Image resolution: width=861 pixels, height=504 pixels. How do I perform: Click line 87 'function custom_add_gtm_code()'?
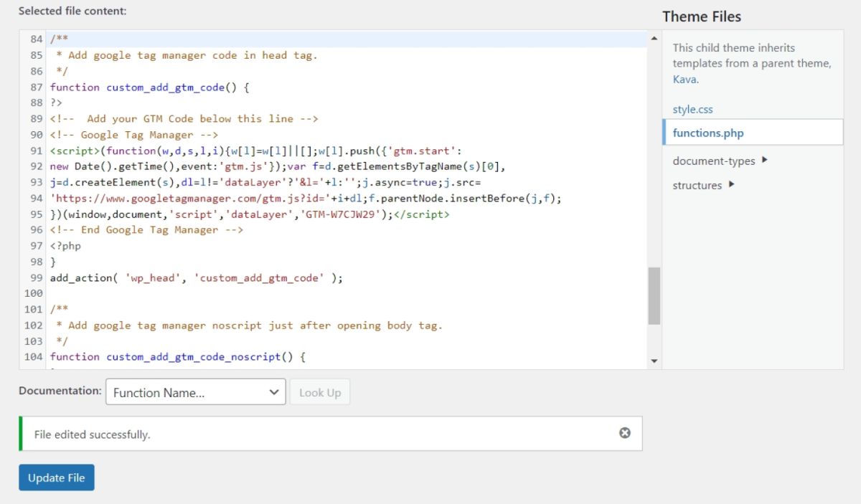click(149, 87)
